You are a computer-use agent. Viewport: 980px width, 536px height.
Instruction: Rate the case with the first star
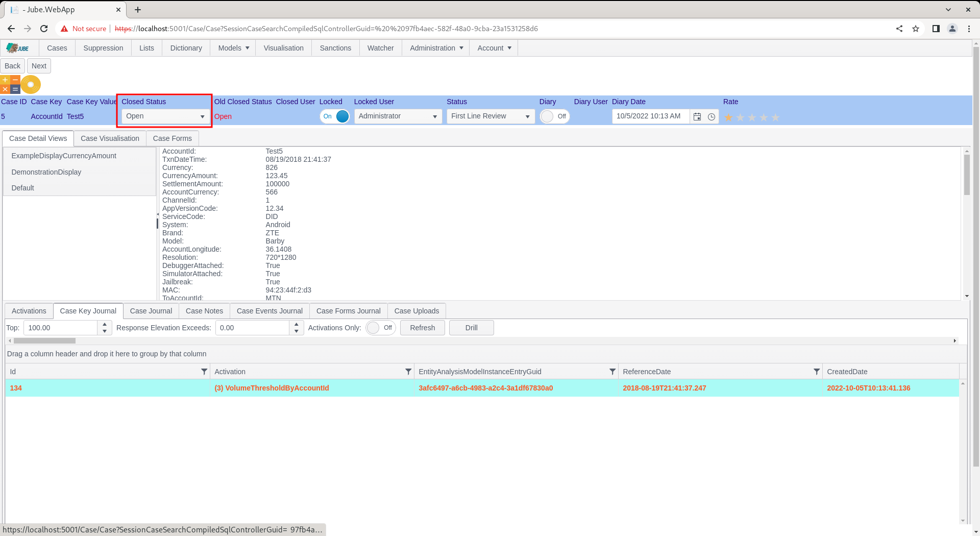point(728,117)
